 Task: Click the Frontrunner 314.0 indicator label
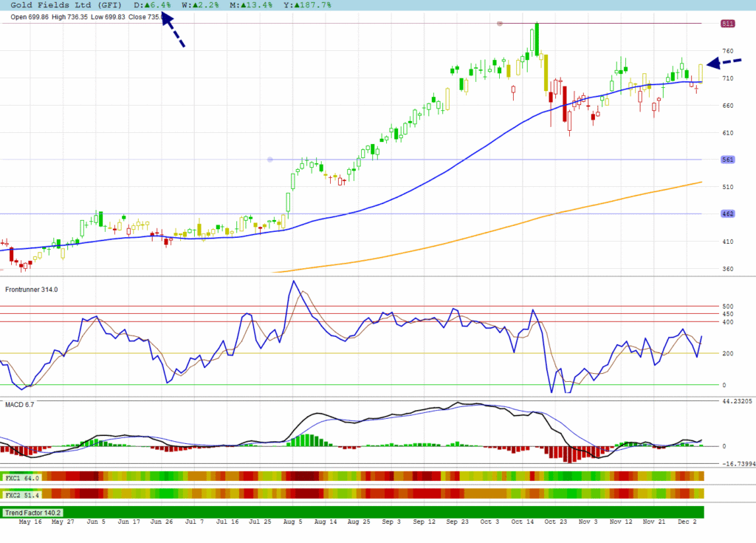click(31, 290)
